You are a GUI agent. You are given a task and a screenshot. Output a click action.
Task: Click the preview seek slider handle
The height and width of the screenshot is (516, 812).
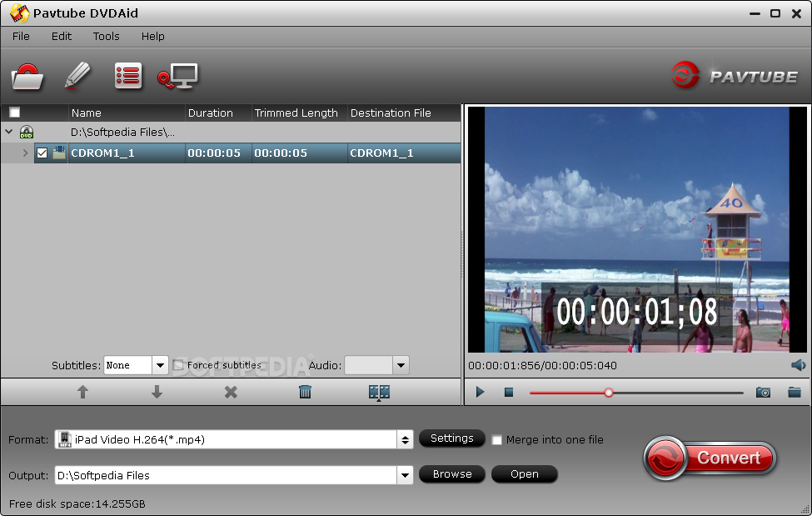pyautogui.click(x=609, y=393)
